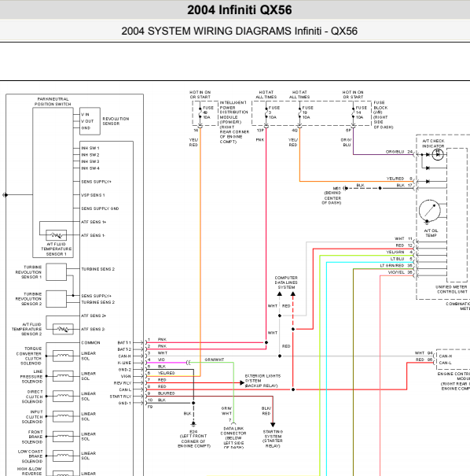Screen dimensions: 470x476
Task: Click the Fuse 3 10A symbol
Action: point(266,113)
